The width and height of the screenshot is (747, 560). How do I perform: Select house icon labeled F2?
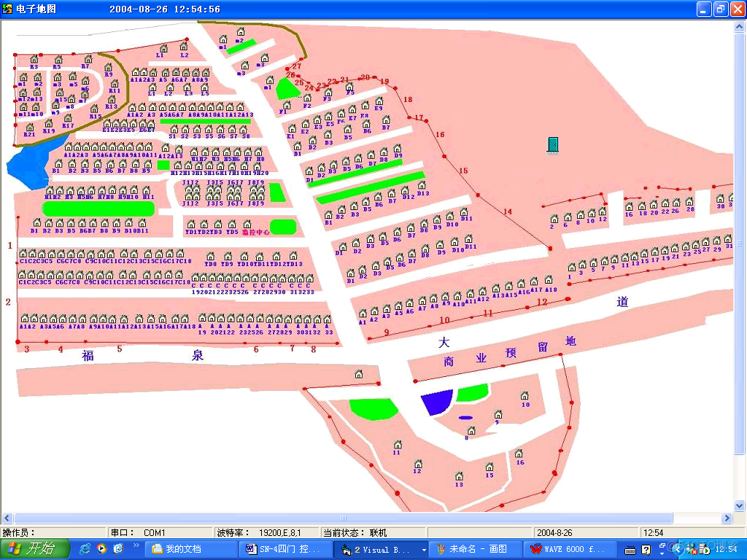[307, 98]
